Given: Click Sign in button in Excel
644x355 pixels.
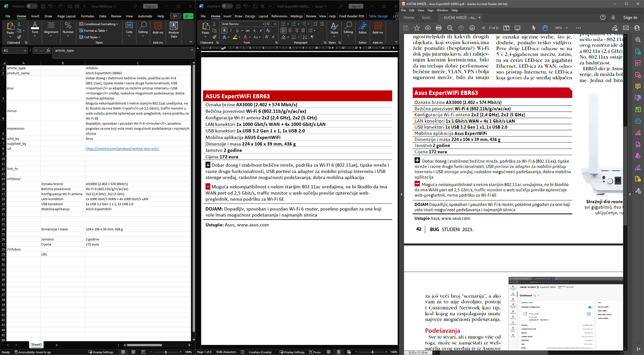Looking at the screenshot, I should click(x=151, y=6).
